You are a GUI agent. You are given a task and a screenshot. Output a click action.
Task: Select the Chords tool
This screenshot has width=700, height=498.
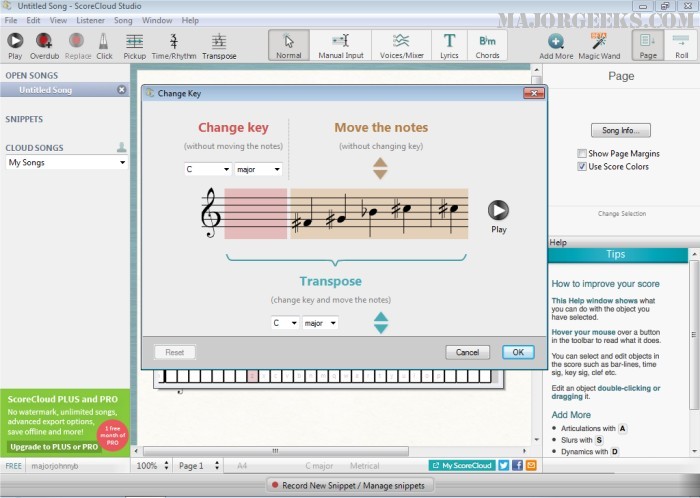(487, 45)
